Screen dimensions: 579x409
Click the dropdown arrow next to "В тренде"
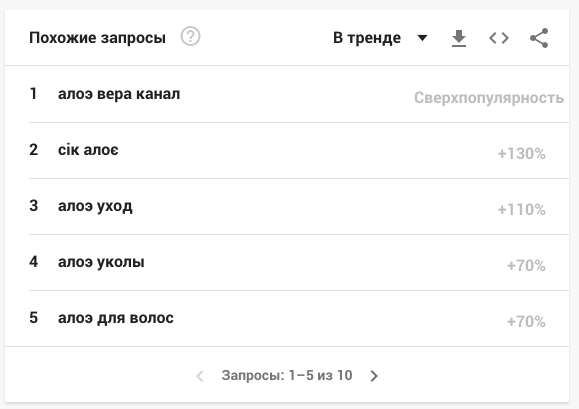(x=422, y=38)
